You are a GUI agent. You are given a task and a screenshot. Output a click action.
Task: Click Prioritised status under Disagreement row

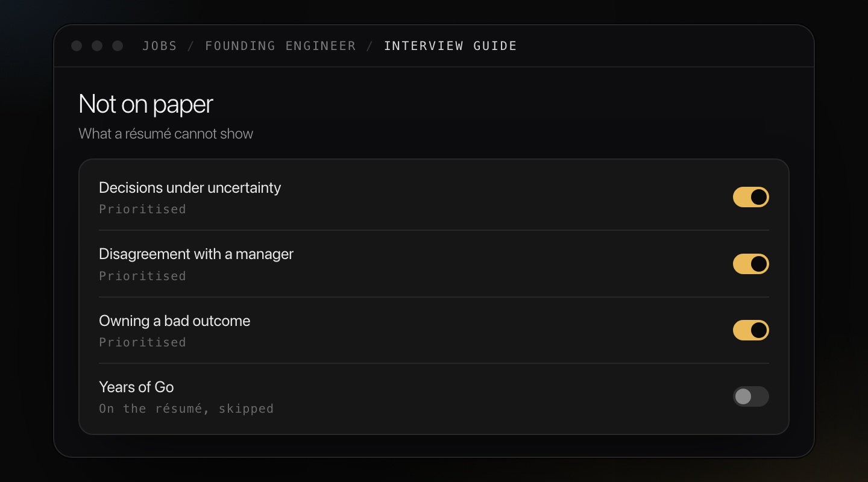tap(142, 276)
